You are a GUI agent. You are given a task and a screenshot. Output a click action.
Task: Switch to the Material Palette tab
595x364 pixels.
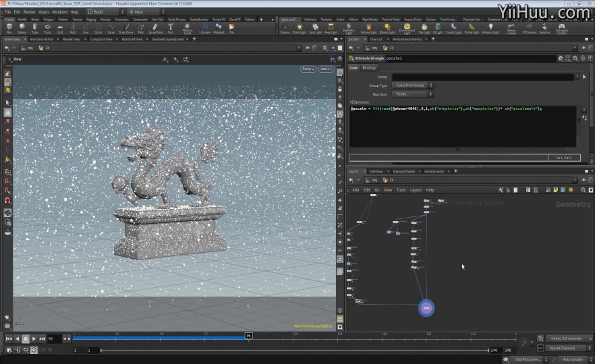pos(403,171)
